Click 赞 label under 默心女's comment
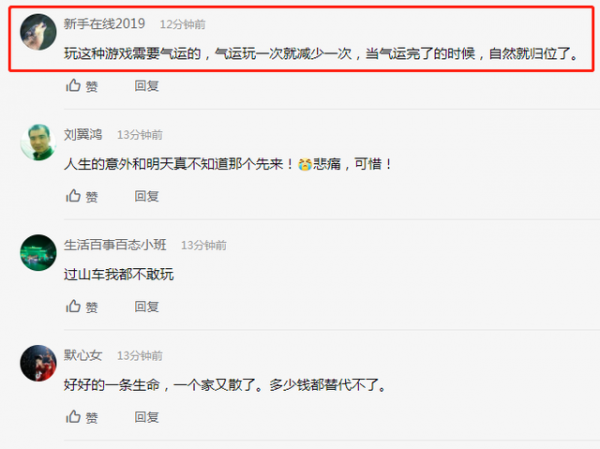Screen dimensions: 600x449 tap(92, 418)
